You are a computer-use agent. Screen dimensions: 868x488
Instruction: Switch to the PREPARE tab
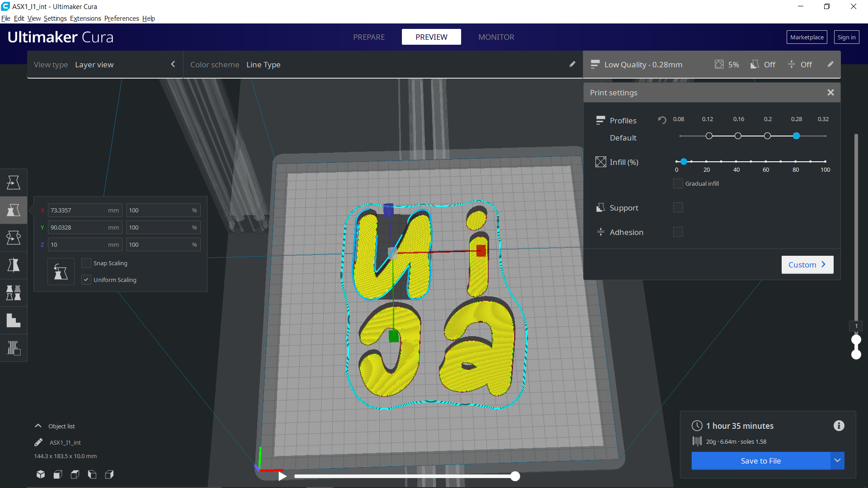click(x=369, y=37)
